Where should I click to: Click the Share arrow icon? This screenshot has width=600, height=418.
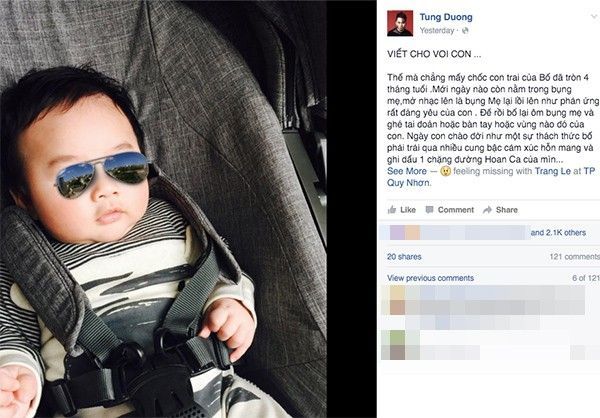pyautogui.click(x=487, y=210)
